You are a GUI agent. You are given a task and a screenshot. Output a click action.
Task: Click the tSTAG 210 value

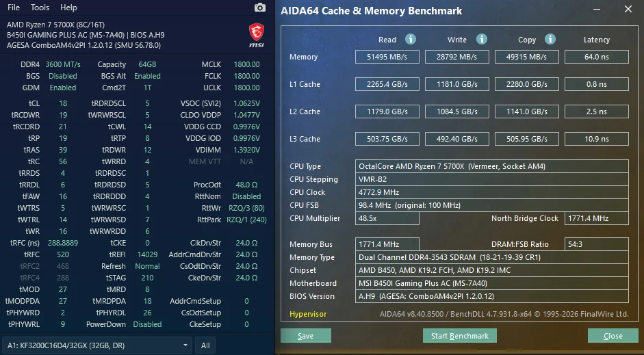[x=147, y=278]
